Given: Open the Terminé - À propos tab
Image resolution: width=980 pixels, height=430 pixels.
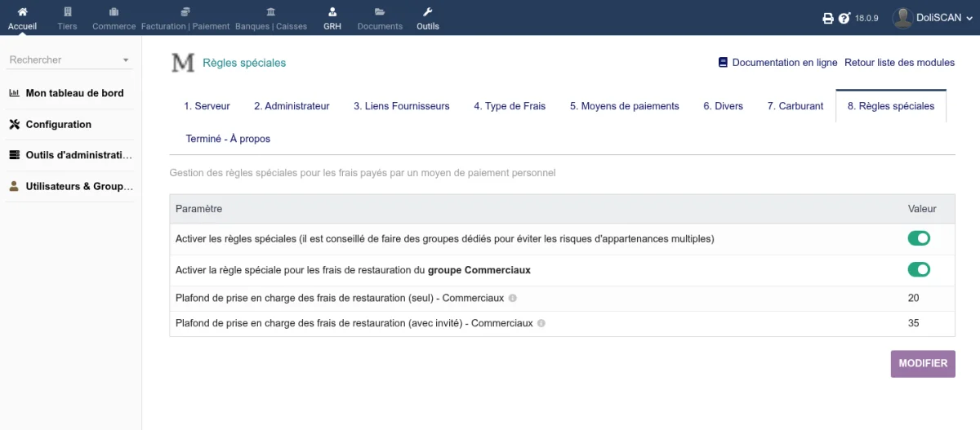Looking at the screenshot, I should pyautogui.click(x=228, y=139).
